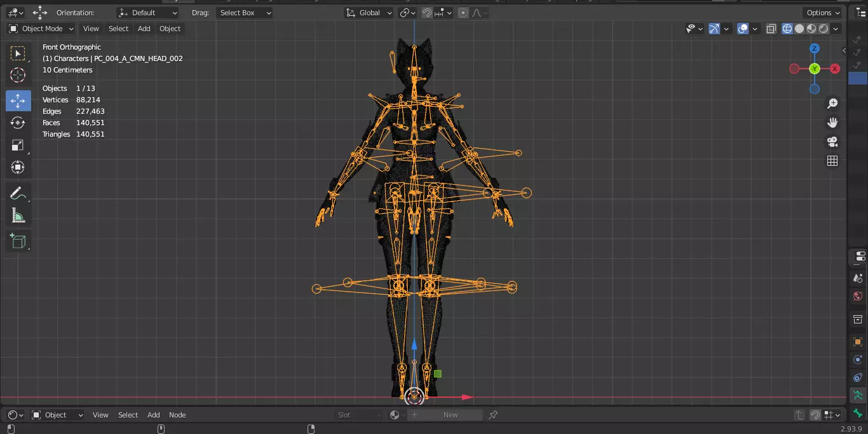Image resolution: width=868 pixels, height=434 pixels.
Task: Switch perspective/orthographic with the grid icon
Action: point(832,161)
